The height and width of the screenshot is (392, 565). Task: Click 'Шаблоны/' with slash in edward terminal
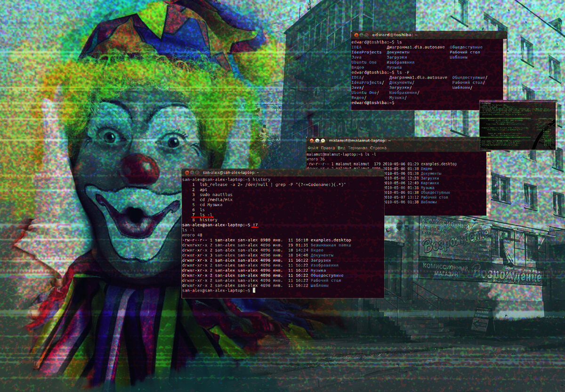[462, 88]
